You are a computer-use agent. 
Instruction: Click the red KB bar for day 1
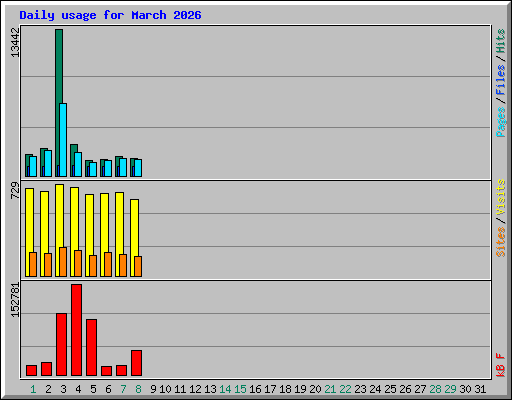tap(31, 371)
